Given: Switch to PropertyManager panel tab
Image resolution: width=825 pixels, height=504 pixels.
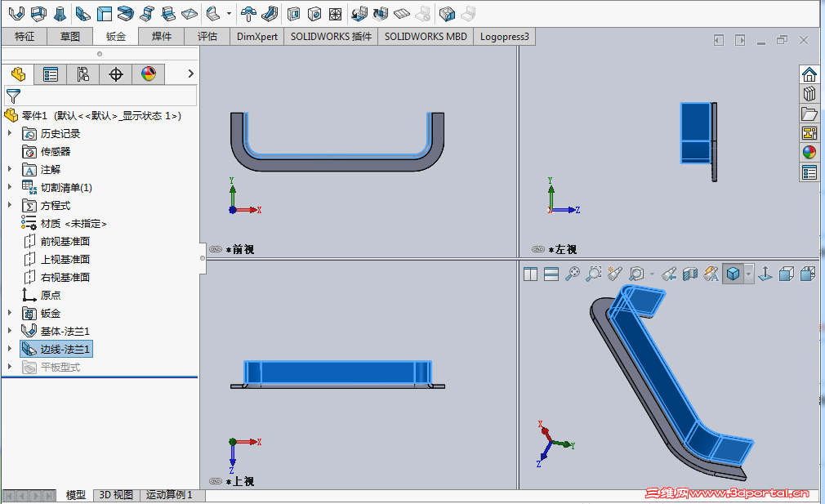Looking at the screenshot, I should tap(51, 74).
